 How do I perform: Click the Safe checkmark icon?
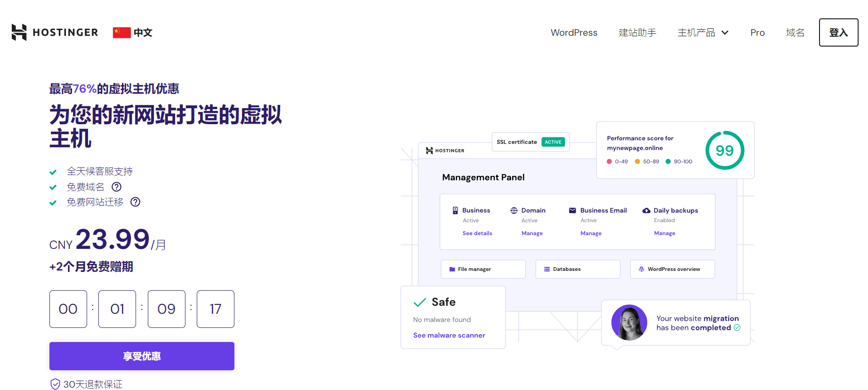coord(420,302)
